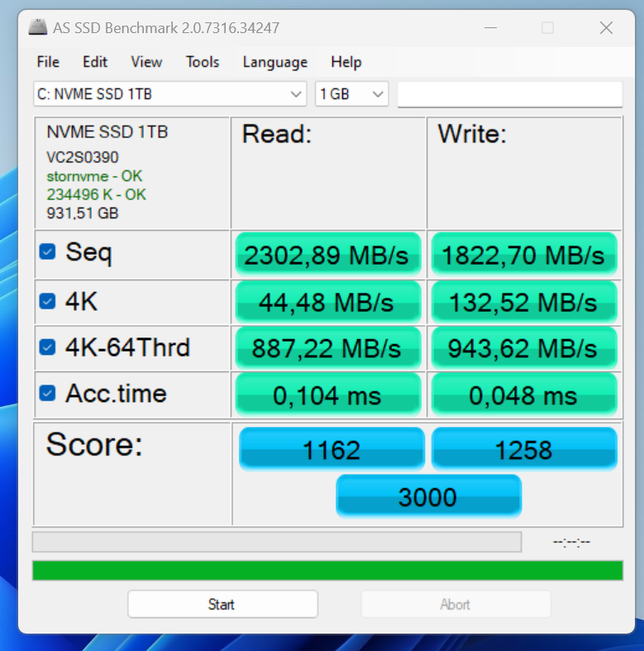
Task: Click the read access time 0,104 ms
Action: [x=328, y=395]
